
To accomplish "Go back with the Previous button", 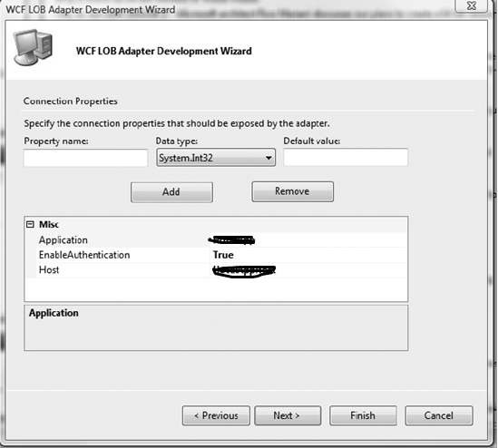I will (x=216, y=415).
